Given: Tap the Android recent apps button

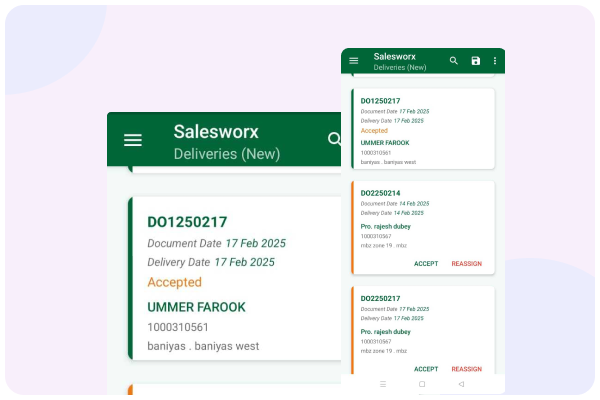Looking at the screenshot, I should click(x=383, y=384).
